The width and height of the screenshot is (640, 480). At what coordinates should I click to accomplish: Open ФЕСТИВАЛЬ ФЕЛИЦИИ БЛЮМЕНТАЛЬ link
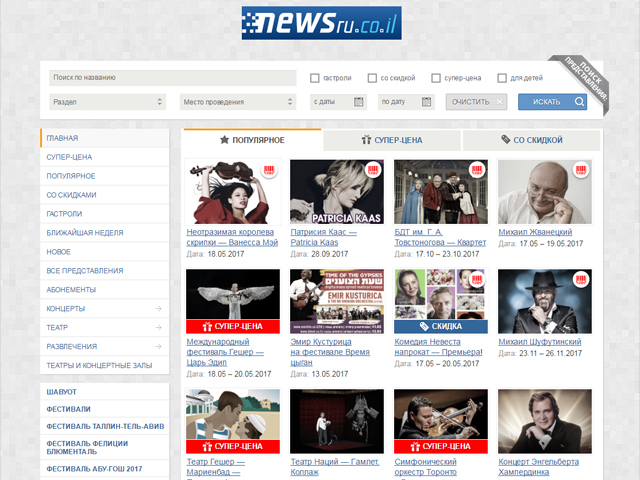pyautogui.click(x=87, y=448)
